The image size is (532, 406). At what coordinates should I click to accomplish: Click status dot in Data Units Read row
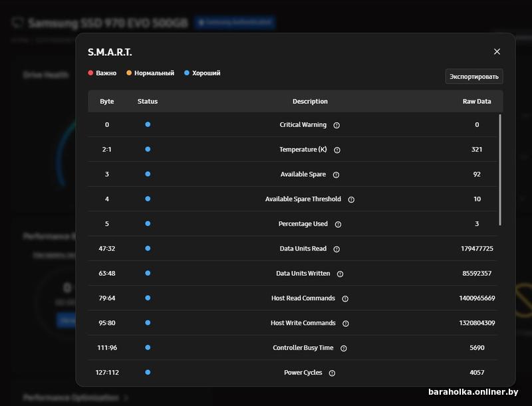[148, 249]
